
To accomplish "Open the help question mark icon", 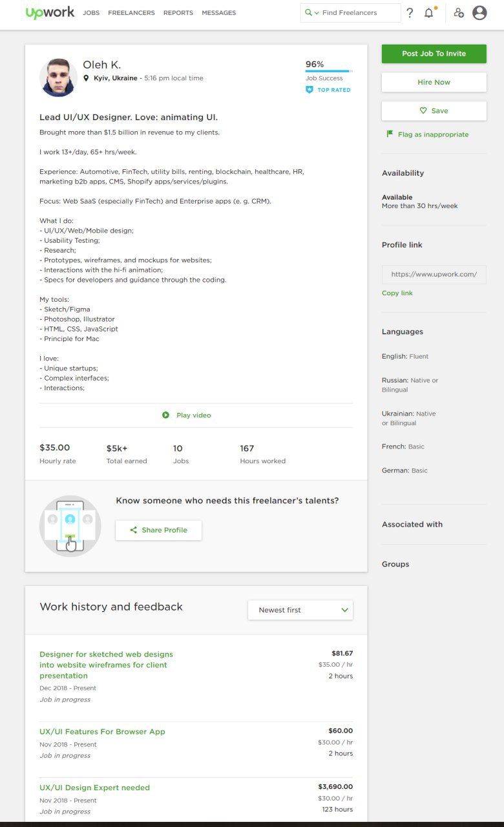I will coord(410,13).
